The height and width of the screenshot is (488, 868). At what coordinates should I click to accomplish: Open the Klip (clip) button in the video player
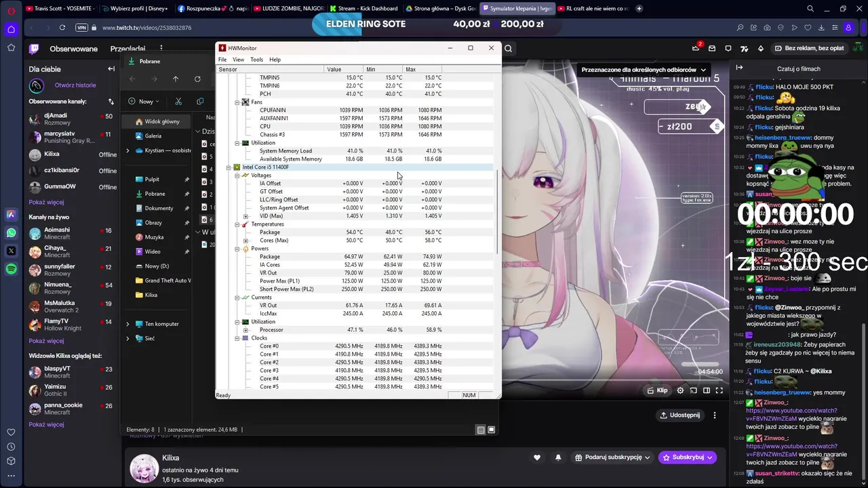(658, 390)
